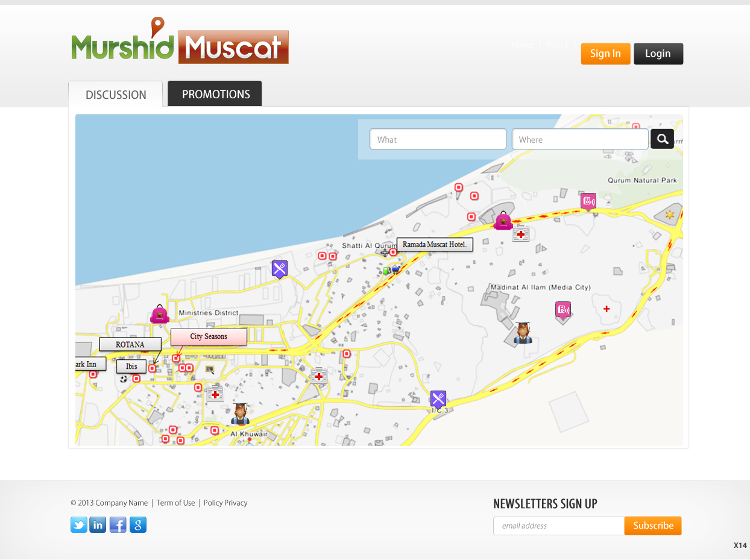Select the small red cross marker in Media City

[607, 309]
